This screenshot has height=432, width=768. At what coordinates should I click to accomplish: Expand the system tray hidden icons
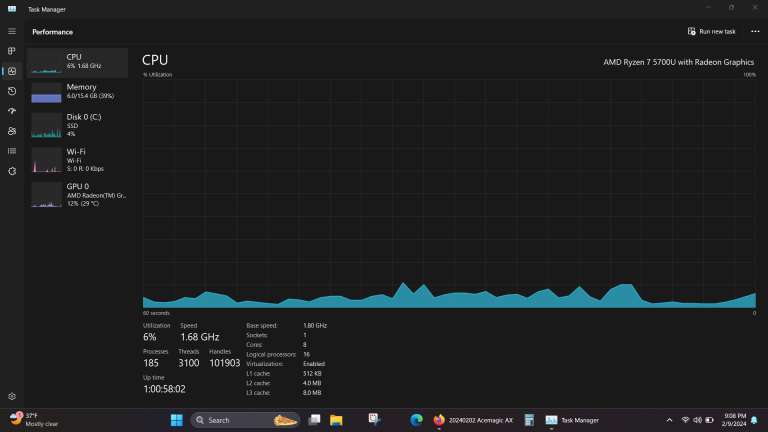point(671,420)
